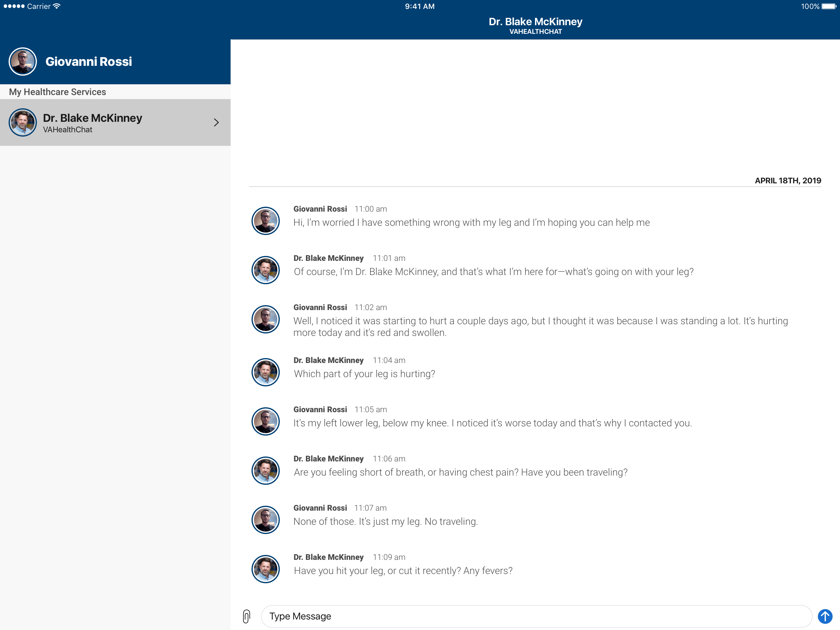Screen dimensions: 840x630
Task: Tap sender name Giovanni Rossi at 11:02 am
Action: pyautogui.click(x=320, y=307)
